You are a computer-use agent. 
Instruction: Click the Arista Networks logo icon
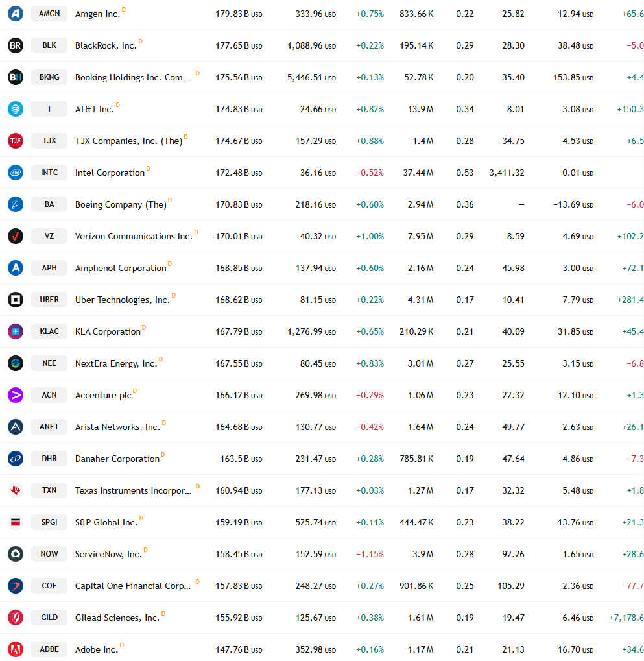pos(16,427)
